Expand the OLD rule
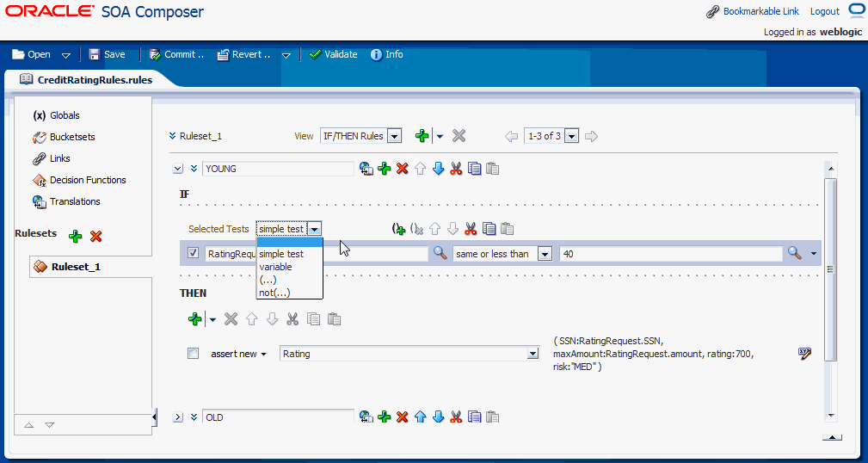This screenshot has height=463, width=868. (178, 417)
